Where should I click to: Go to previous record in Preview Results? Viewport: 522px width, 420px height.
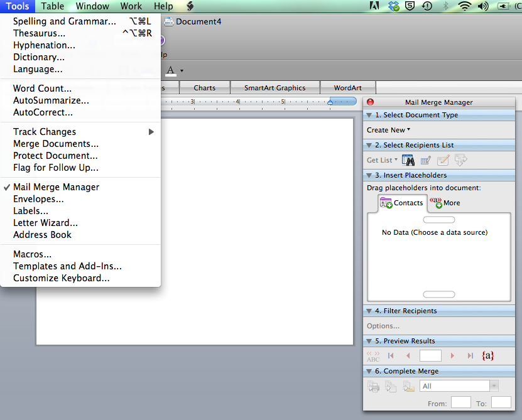(x=408, y=356)
